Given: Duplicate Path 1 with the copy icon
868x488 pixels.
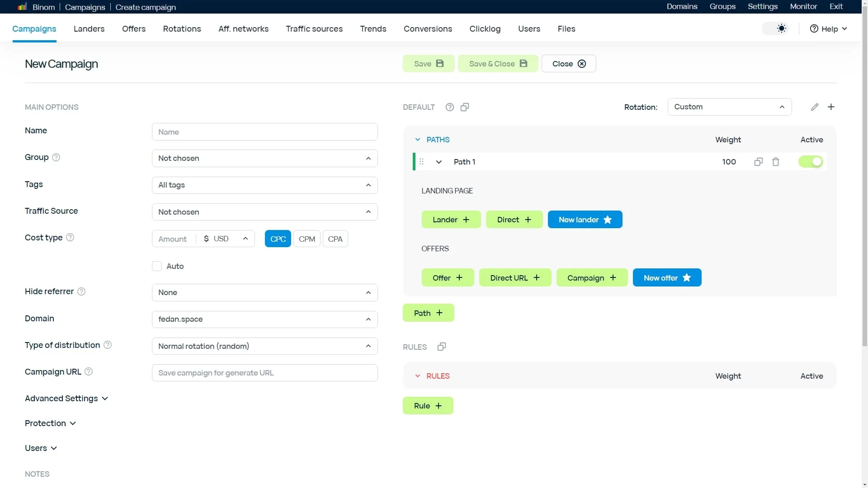Looking at the screenshot, I should [x=759, y=162].
